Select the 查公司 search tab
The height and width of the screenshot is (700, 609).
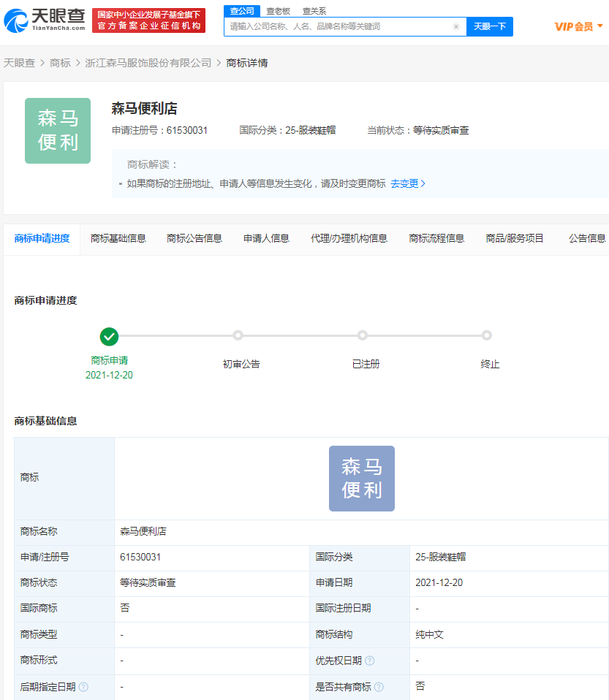click(242, 11)
